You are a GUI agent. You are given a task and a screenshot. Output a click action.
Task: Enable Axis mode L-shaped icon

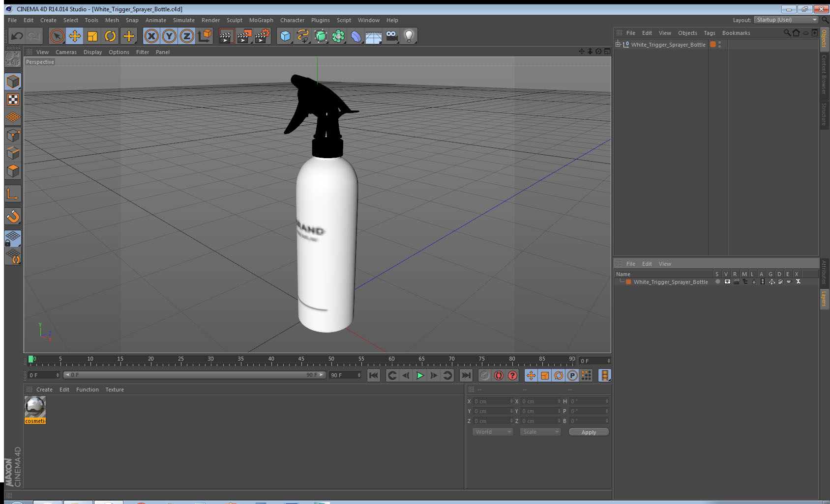coord(13,194)
